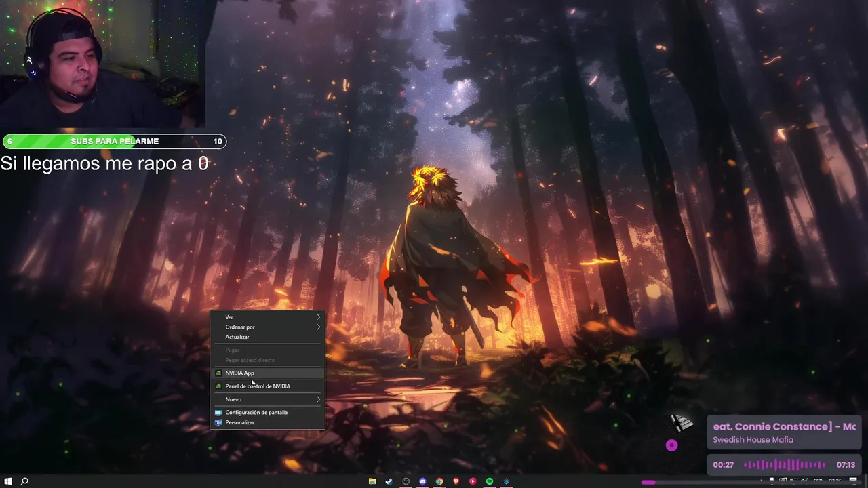Open the blue diamond app on taskbar
Image resolution: width=868 pixels, height=488 pixels.
tap(506, 481)
